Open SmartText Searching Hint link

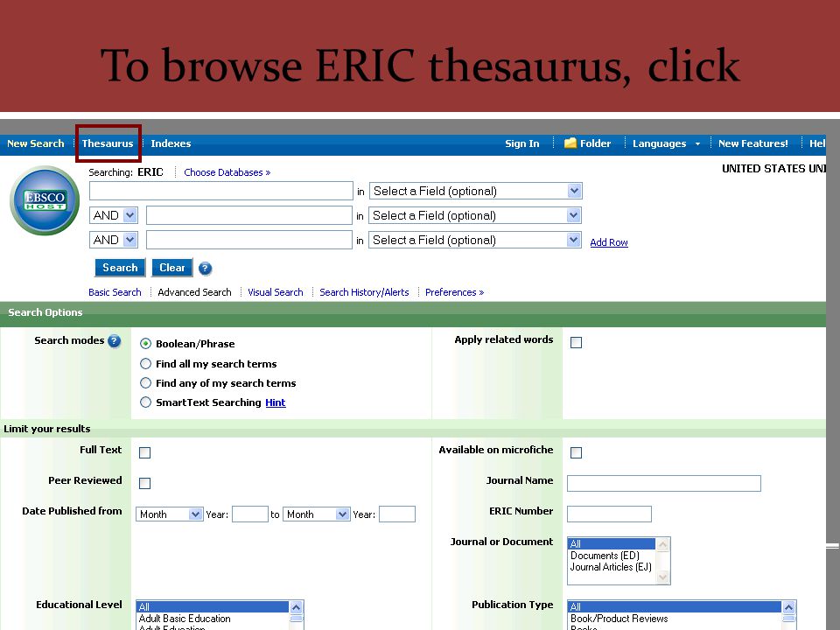(x=276, y=402)
